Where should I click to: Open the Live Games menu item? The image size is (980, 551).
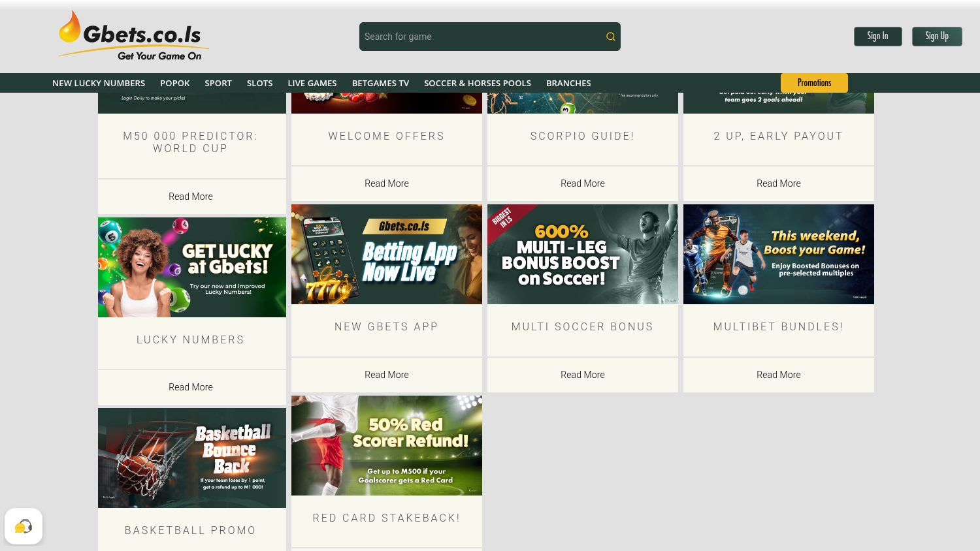click(312, 83)
